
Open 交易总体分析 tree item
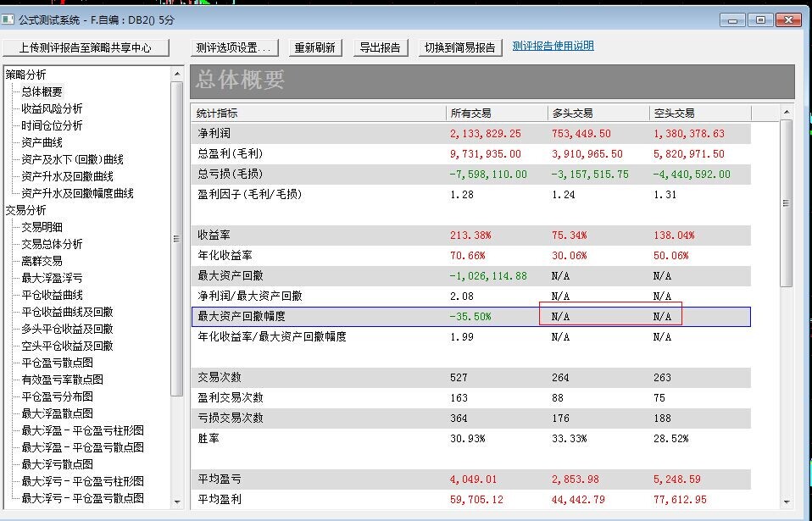pyautogui.click(x=52, y=244)
